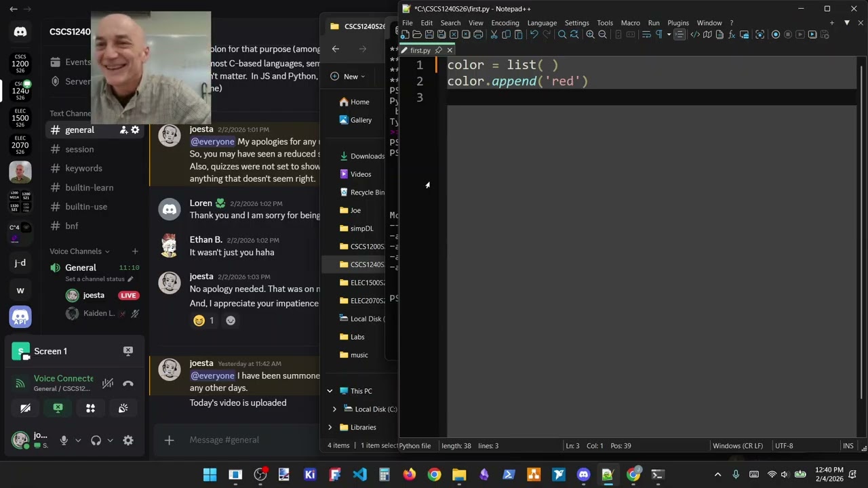
Task: Toggle Discord microphone mute
Action: [64, 441]
